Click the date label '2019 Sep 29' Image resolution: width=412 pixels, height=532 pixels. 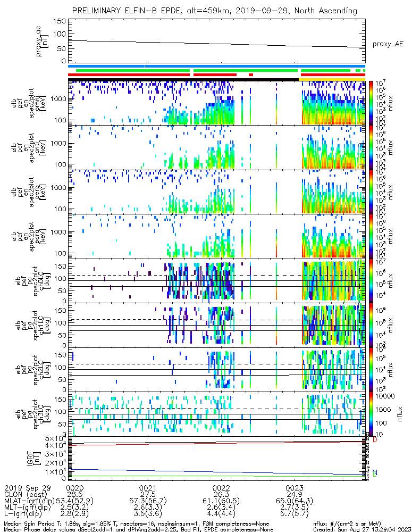pyautogui.click(x=28, y=488)
